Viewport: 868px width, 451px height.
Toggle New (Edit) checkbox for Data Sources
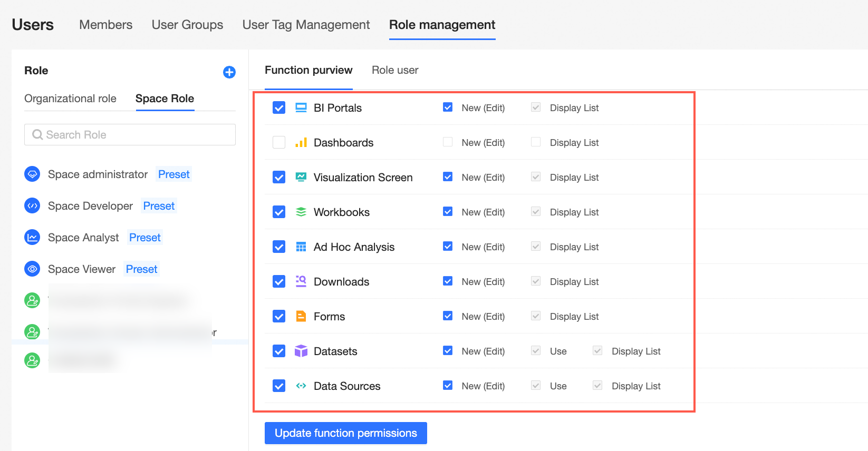click(448, 386)
